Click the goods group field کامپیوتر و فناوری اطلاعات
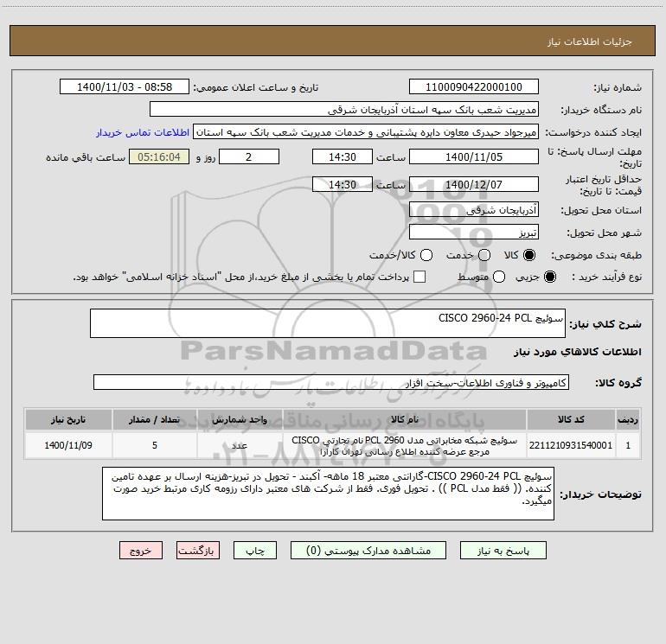The width and height of the screenshot is (666, 644). click(331, 382)
